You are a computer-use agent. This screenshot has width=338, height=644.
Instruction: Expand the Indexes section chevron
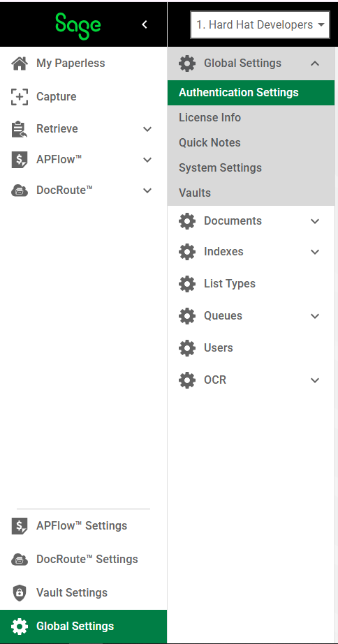click(315, 252)
